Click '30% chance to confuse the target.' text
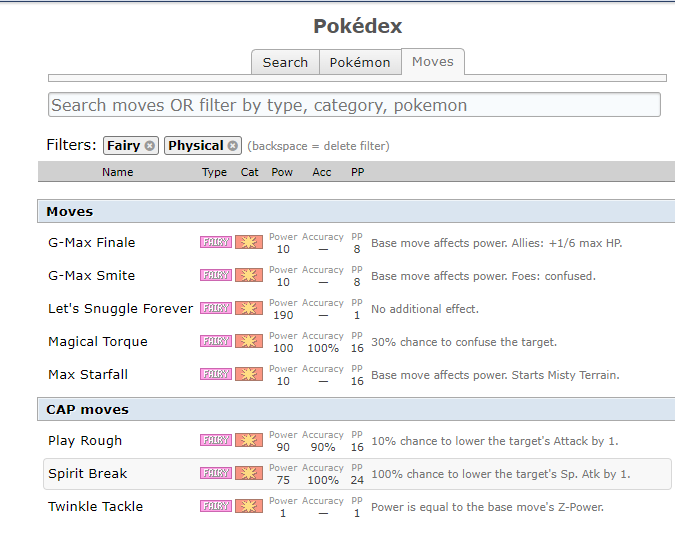This screenshot has width=675, height=541. click(464, 342)
